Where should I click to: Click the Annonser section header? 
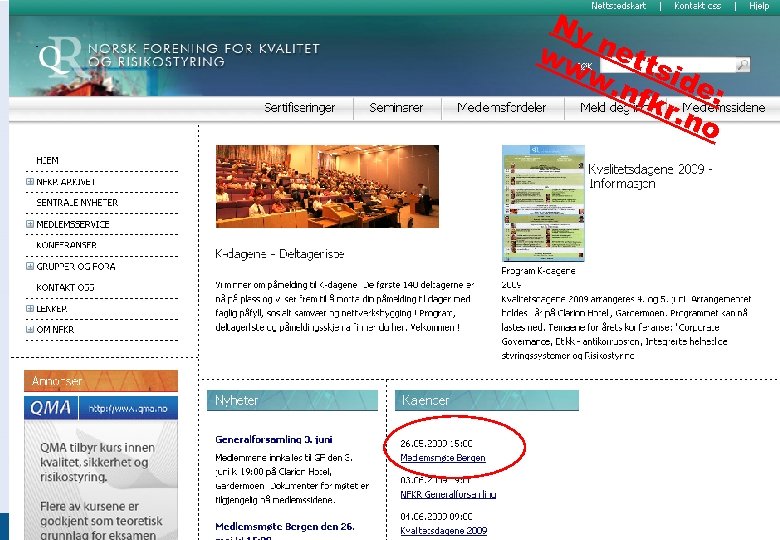[x=101, y=381]
